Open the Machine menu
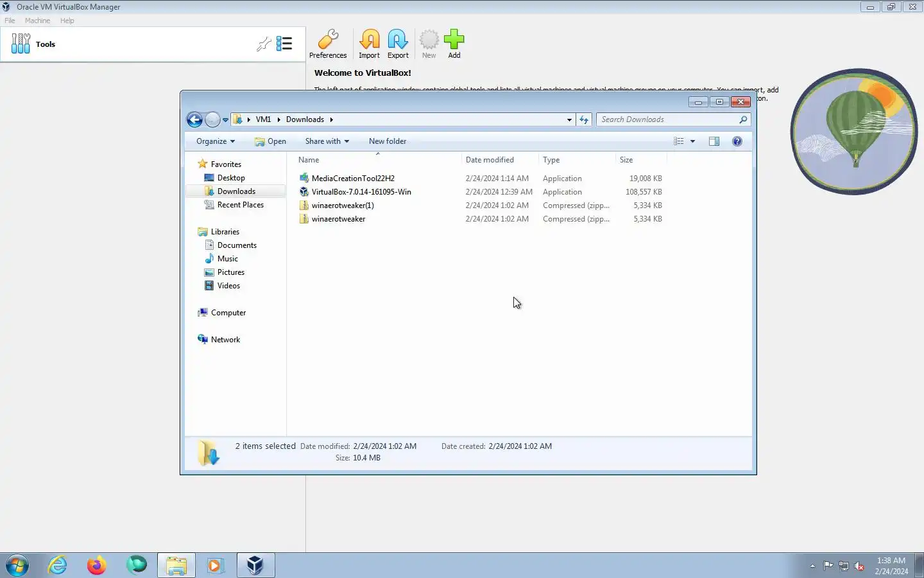Screen dimensions: 924x578 pyautogui.click(x=37, y=21)
